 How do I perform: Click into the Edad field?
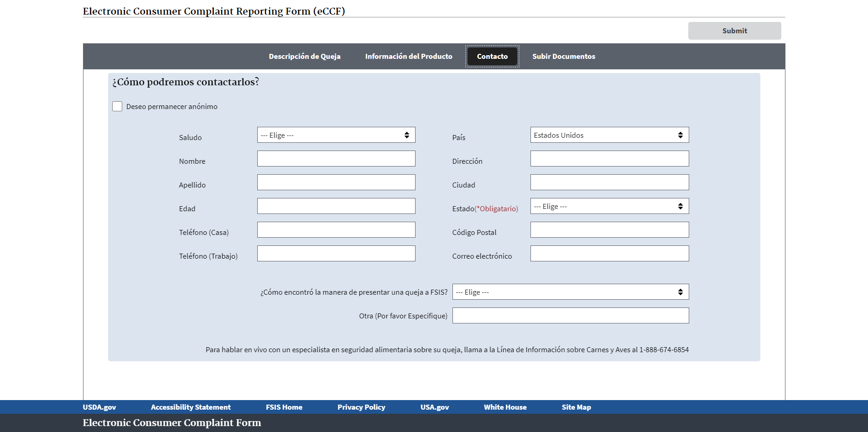(336, 206)
